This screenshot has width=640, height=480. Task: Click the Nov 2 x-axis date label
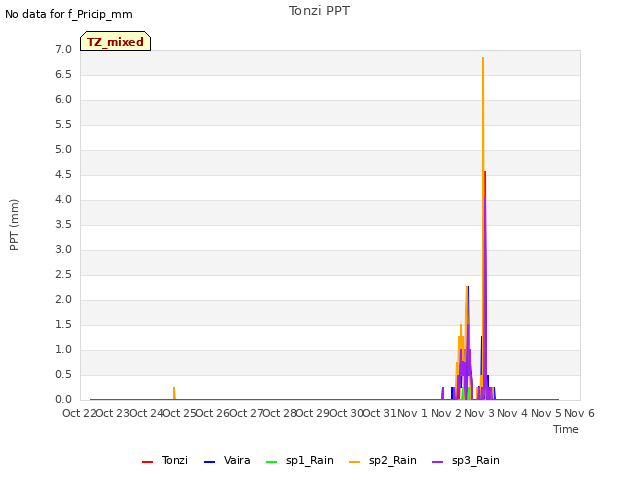446,413
